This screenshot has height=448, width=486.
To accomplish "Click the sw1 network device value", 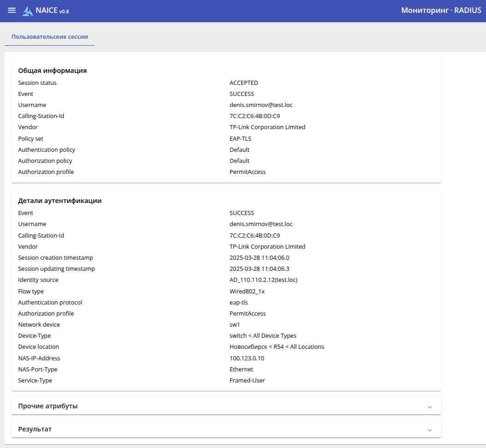I will [235, 324].
